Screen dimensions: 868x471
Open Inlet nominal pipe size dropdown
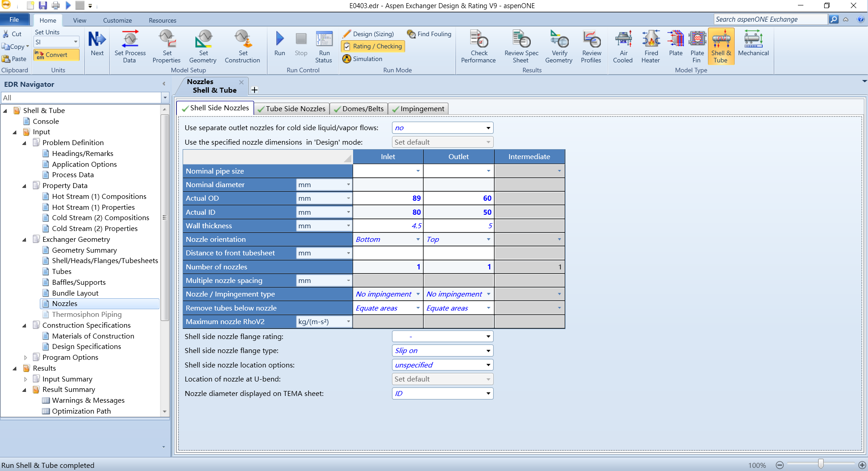[418, 171]
